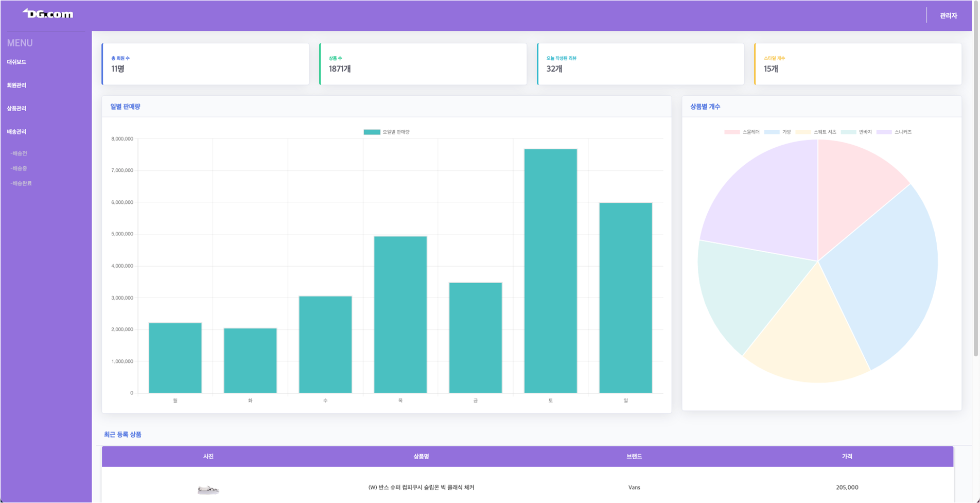Select the 배송중 submenu item
The width and height of the screenshot is (980, 503).
20,168
